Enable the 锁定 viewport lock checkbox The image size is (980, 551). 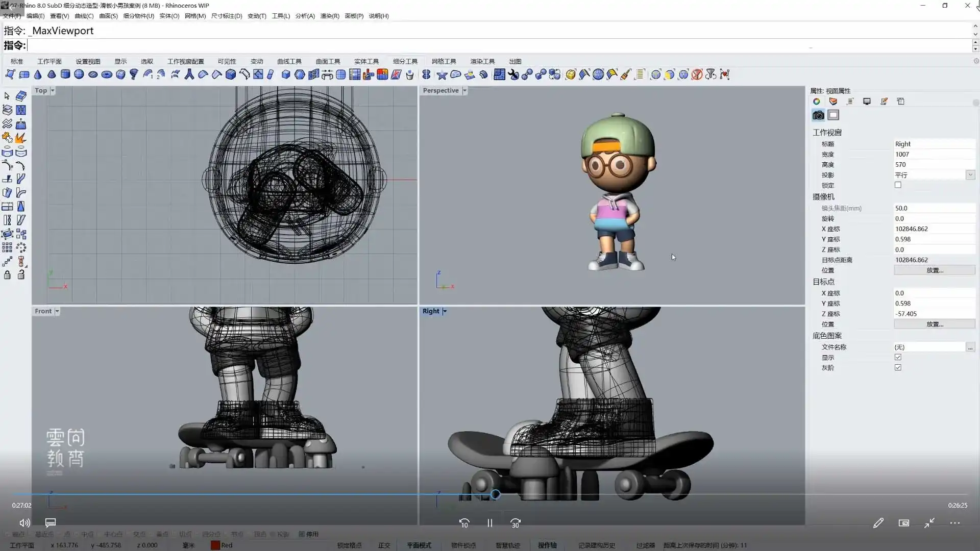click(898, 185)
